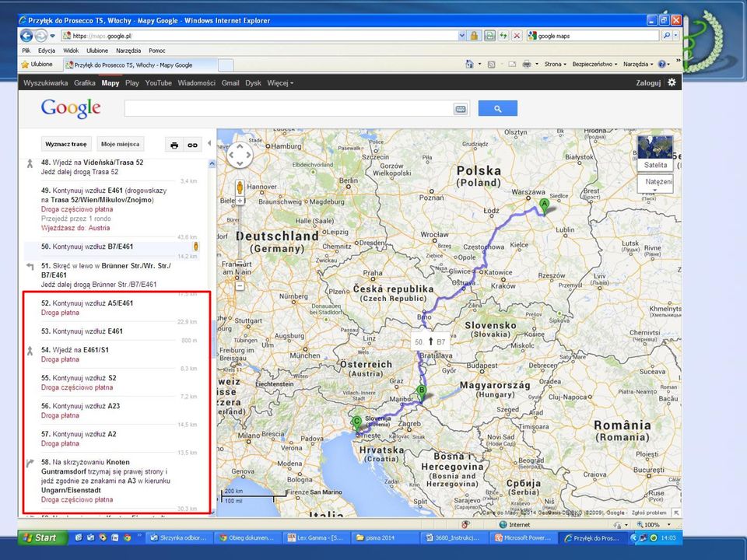Click the Home icon in the IE command bar
The image size is (747, 560).
(469, 65)
